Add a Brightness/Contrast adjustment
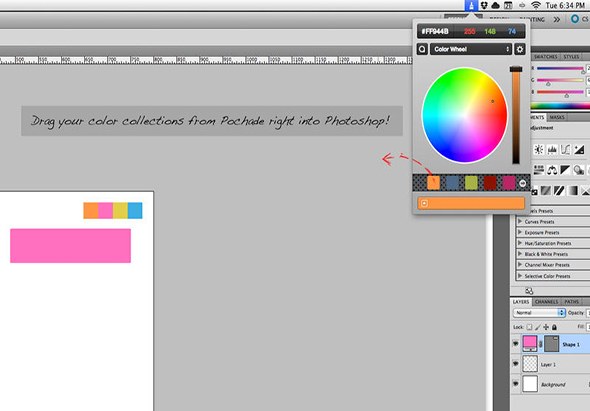Image resolution: width=590 pixels, height=411 pixels. pos(538,149)
